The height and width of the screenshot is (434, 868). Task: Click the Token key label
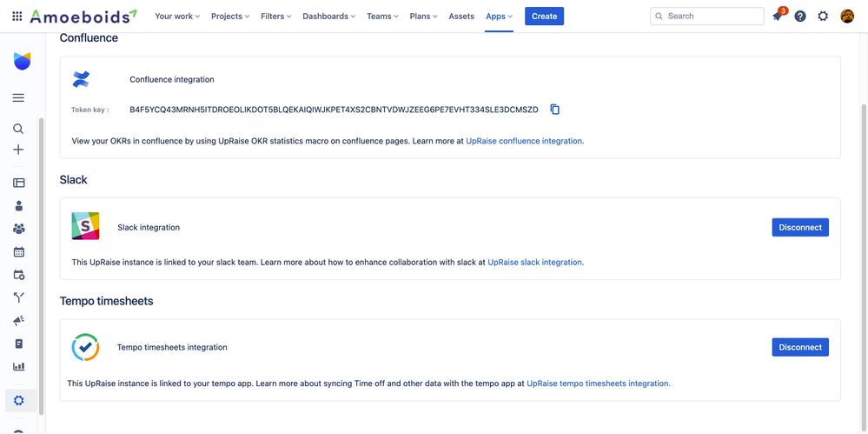[89, 110]
